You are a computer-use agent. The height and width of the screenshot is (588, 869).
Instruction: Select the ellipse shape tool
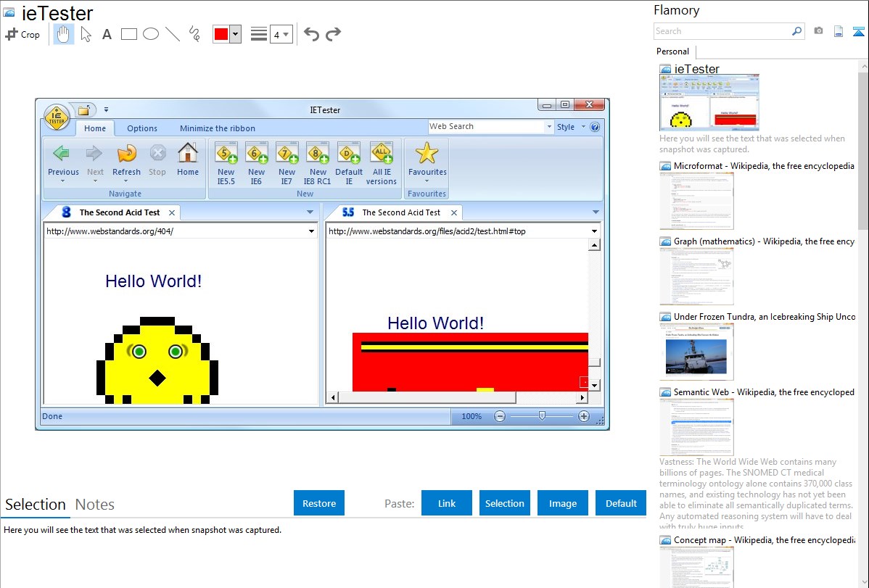[x=151, y=34]
